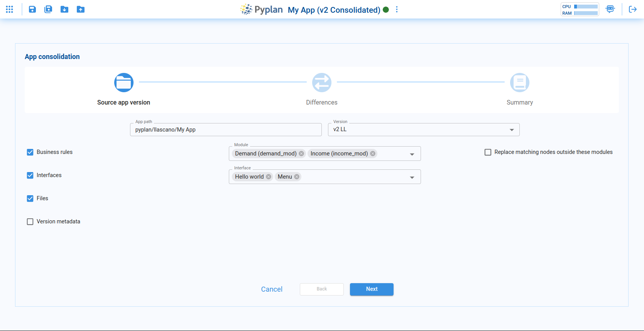Click the logout icon
The image size is (644, 331).
[632, 9]
